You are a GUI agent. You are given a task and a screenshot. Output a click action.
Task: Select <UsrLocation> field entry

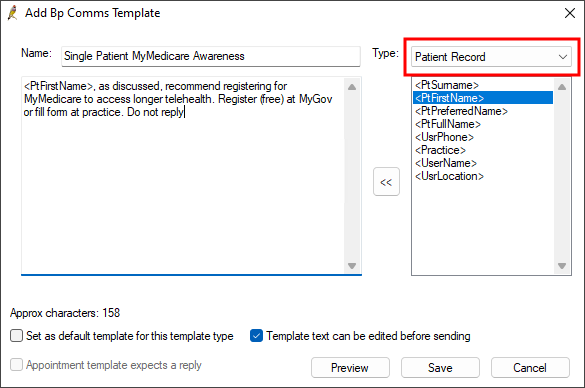449,176
